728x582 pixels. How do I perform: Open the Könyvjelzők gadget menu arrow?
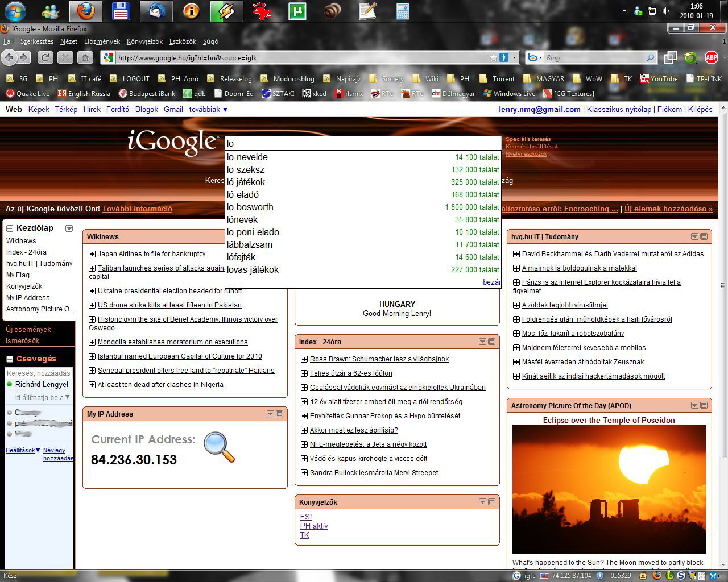482,502
